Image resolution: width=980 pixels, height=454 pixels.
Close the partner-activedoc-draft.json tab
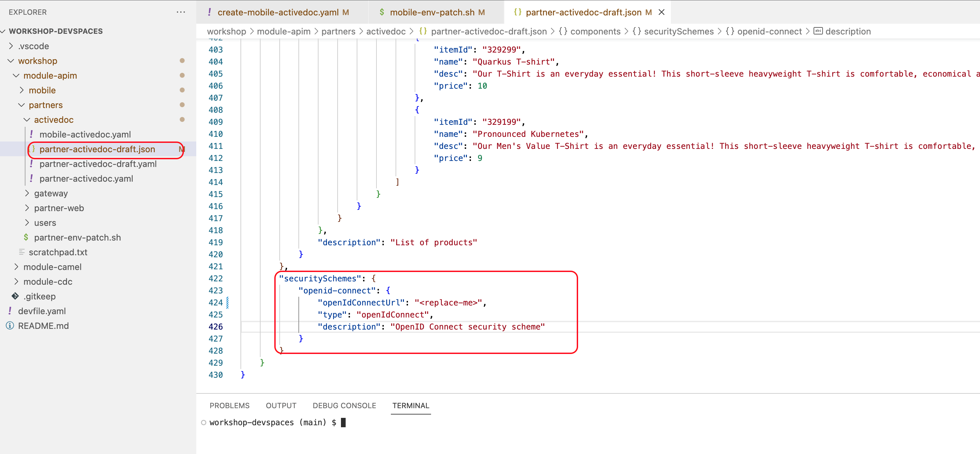click(x=661, y=12)
